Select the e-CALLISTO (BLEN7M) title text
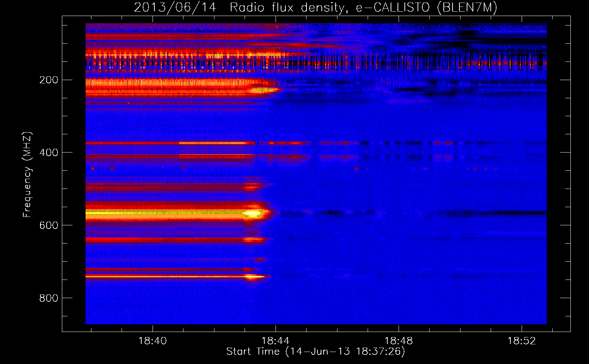The height and width of the screenshot is (364, 589). point(426,8)
